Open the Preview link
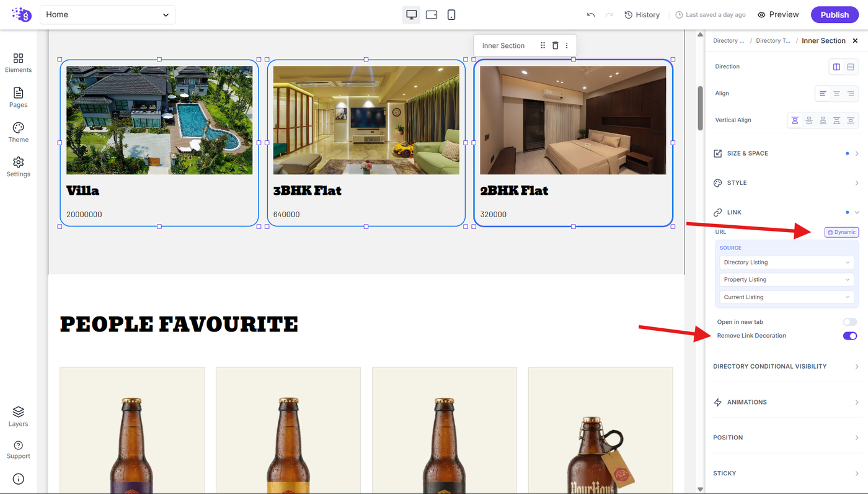 (778, 15)
